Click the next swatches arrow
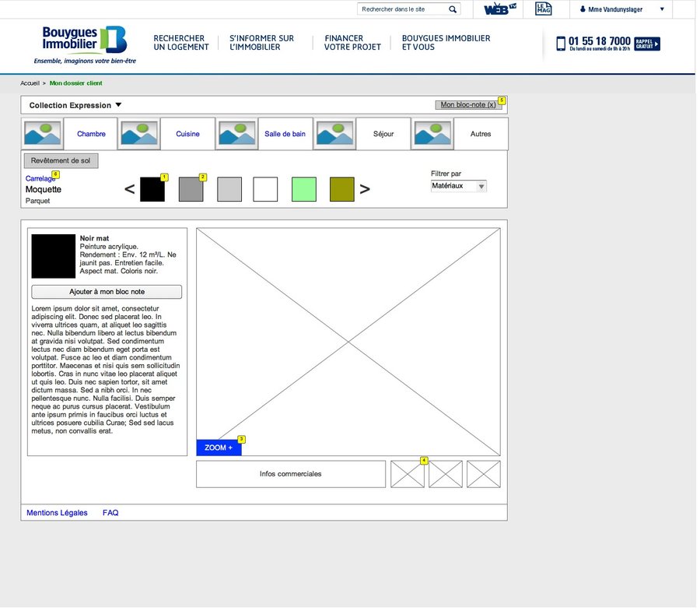The image size is (700, 611). (x=365, y=189)
